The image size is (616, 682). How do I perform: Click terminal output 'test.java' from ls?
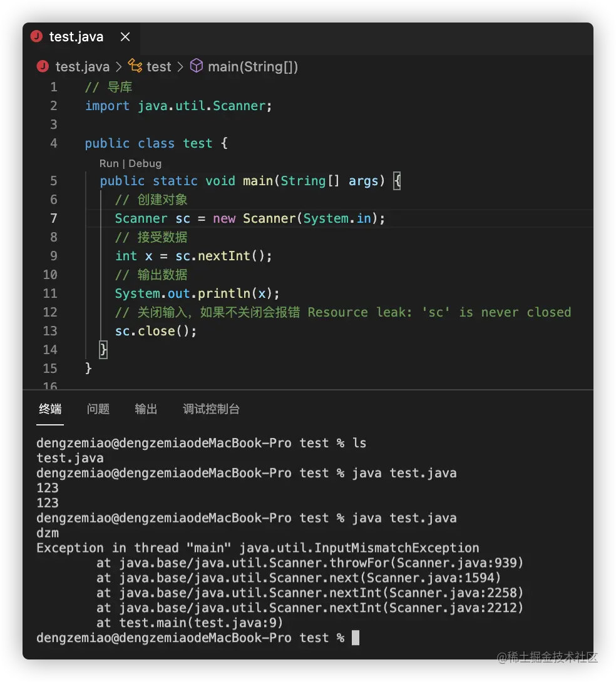pos(70,458)
